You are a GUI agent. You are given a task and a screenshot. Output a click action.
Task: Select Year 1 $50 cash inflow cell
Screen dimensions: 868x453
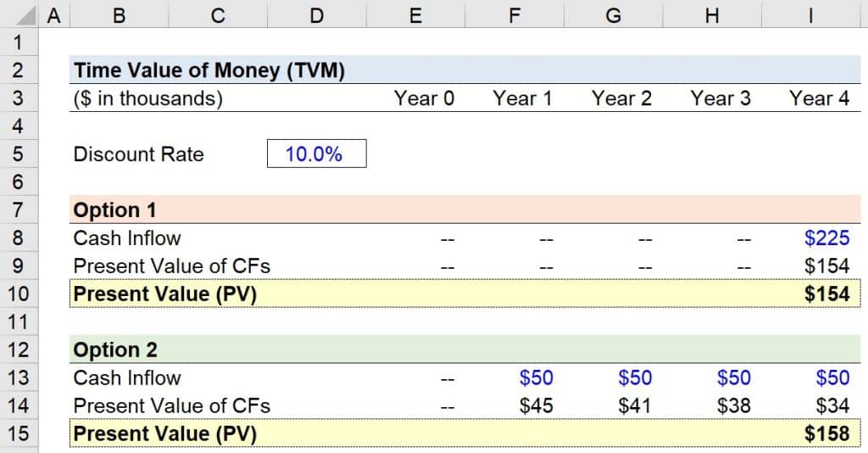coord(536,377)
